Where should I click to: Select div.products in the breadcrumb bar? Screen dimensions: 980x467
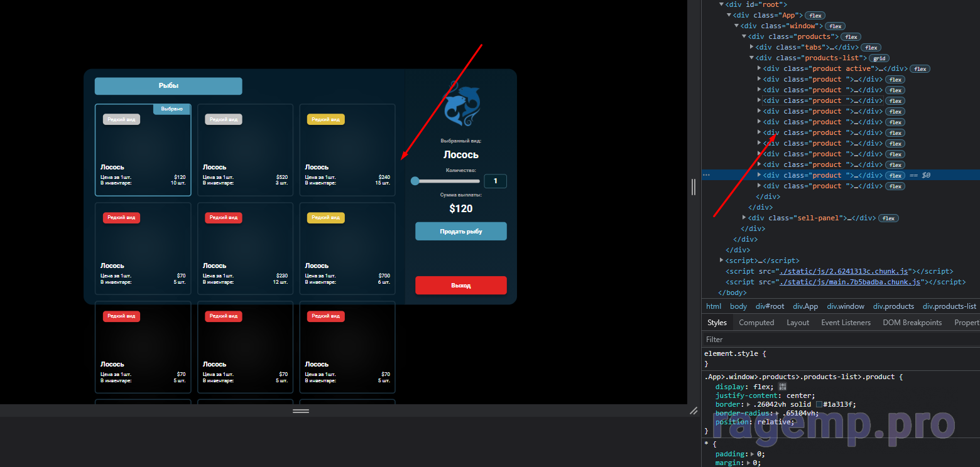pyautogui.click(x=893, y=306)
